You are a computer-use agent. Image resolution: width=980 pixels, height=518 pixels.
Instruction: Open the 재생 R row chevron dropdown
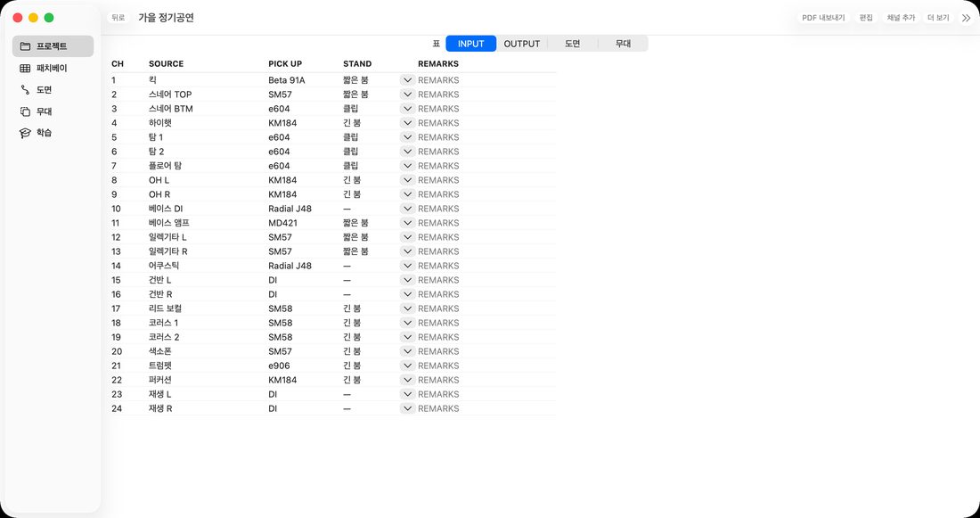[407, 408]
